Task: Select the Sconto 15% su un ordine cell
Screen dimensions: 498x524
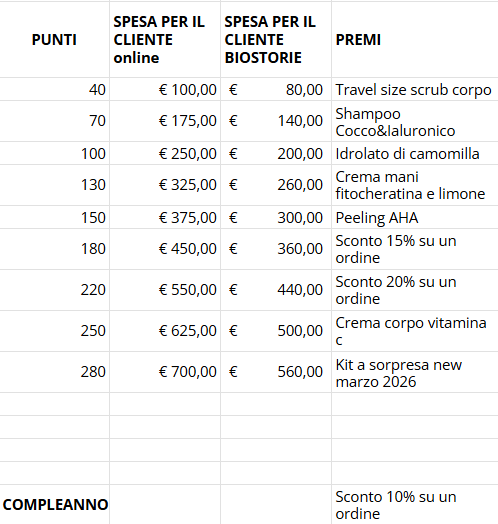Action: (x=415, y=249)
